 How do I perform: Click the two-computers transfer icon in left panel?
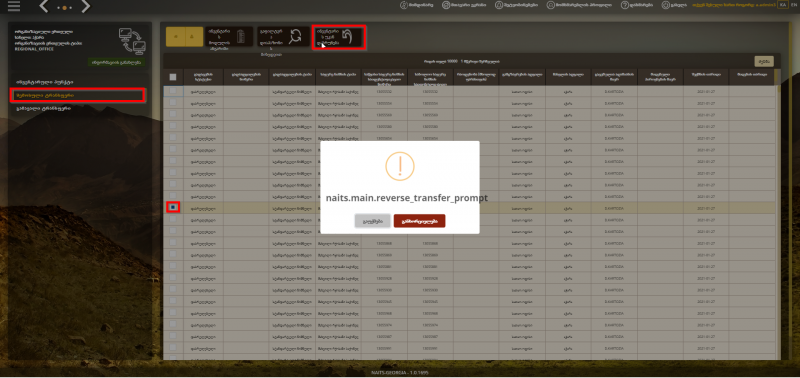click(x=132, y=40)
